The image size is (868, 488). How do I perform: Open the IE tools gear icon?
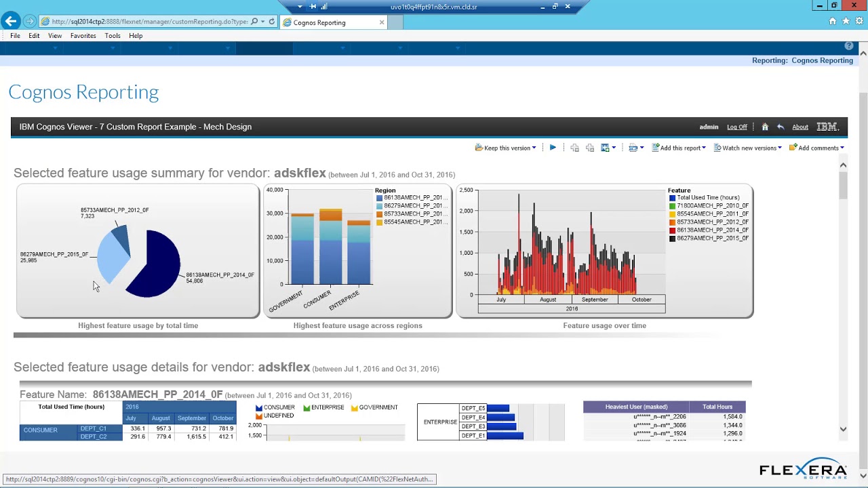[859, 21]
